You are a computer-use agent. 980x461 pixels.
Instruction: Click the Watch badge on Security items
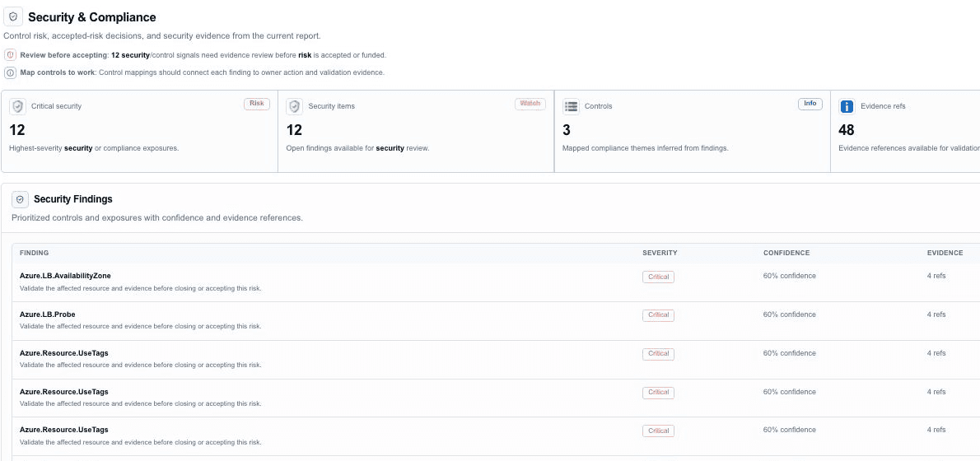click(530, 104)
